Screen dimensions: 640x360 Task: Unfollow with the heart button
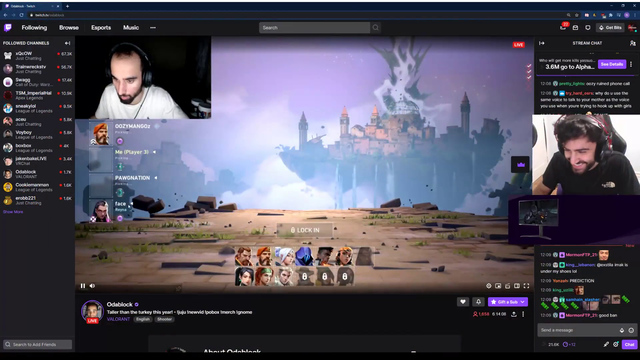[463, 302]
